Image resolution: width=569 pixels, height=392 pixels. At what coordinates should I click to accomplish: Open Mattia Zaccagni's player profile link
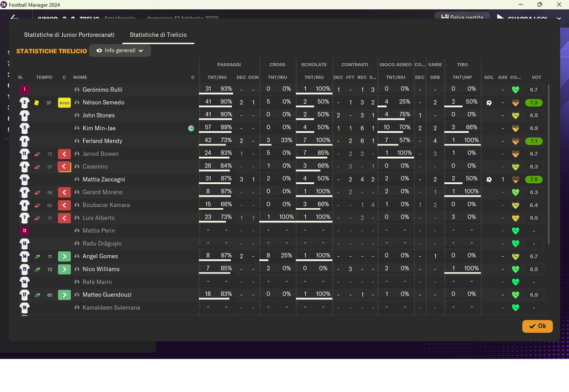coord(103,179)
